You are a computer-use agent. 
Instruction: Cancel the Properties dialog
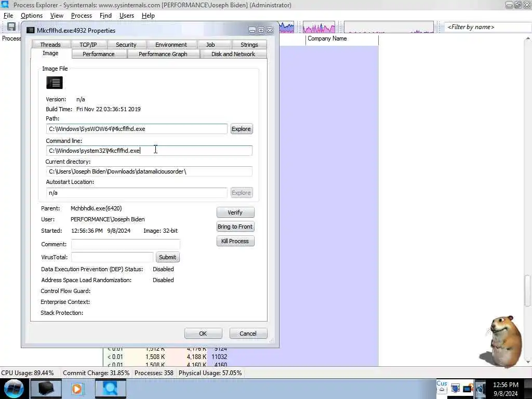point(248,334)
